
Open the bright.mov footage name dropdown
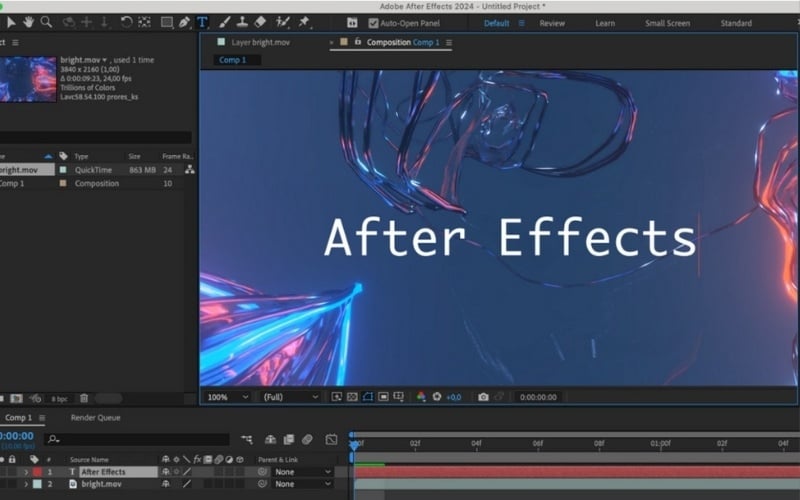105,60
